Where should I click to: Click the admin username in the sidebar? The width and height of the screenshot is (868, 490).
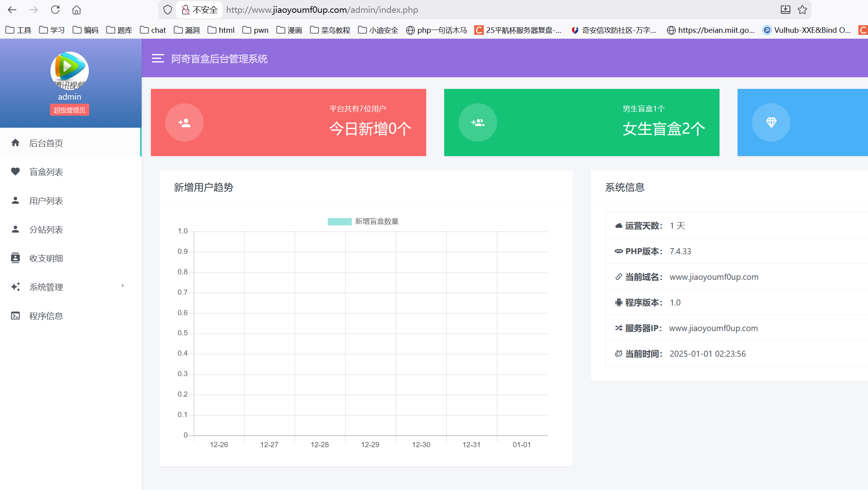coord(70,97)
